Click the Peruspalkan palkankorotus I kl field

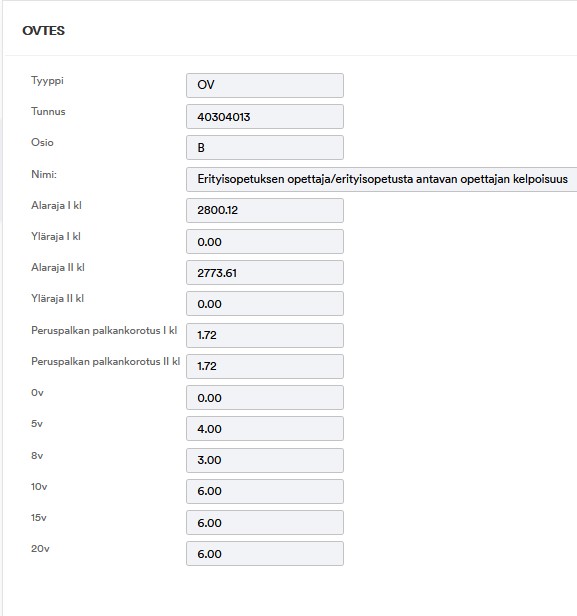265,335
